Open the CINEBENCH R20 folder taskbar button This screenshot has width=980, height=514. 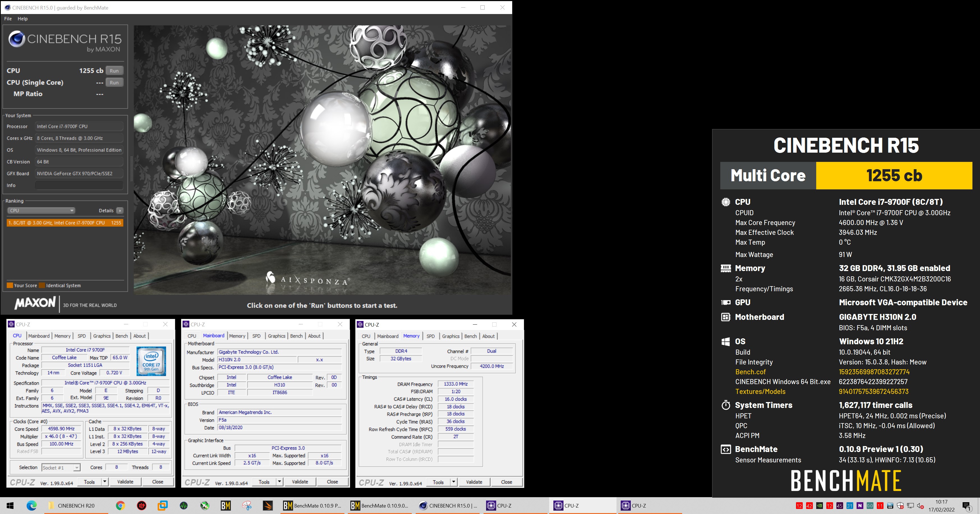coord(76,506)
